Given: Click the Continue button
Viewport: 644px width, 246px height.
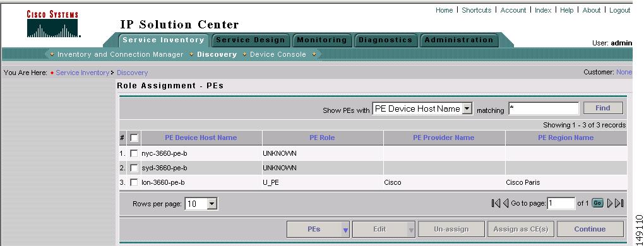Looking at the screenshot, I should 590,229.
